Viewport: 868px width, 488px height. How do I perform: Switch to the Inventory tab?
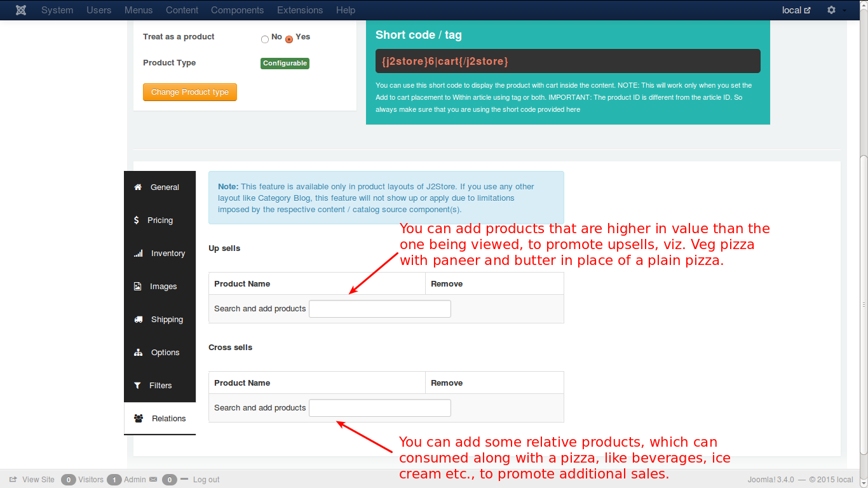point(159,254)
